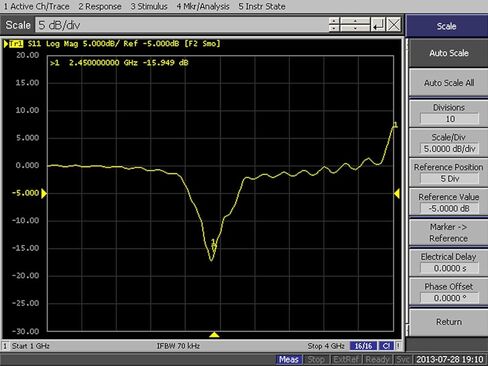This screenshot has width=488, height=366.
Task: Click the Auto Scale softkey
Action: [449, 53]
